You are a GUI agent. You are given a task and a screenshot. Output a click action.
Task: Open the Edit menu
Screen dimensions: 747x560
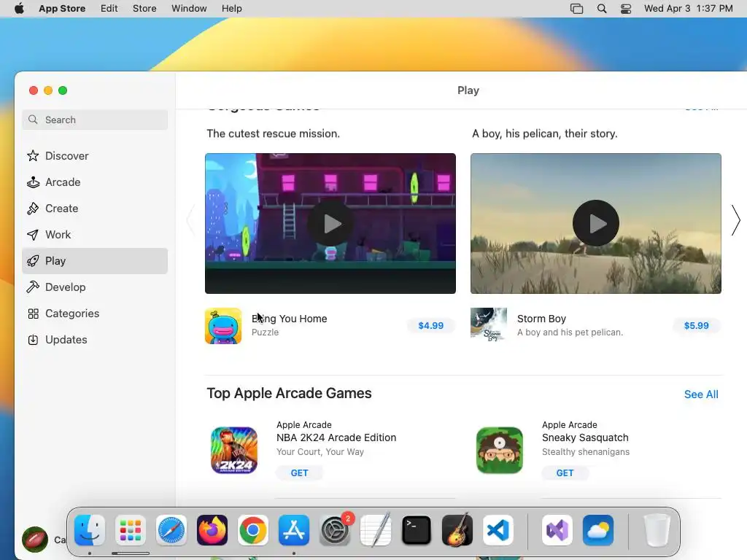(x=109, y=9)
